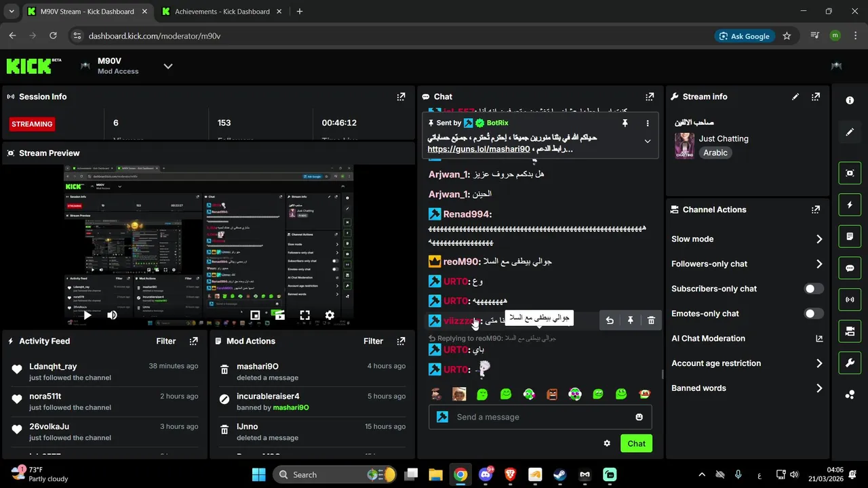Open Windows Start menu

tap(258, 474)
